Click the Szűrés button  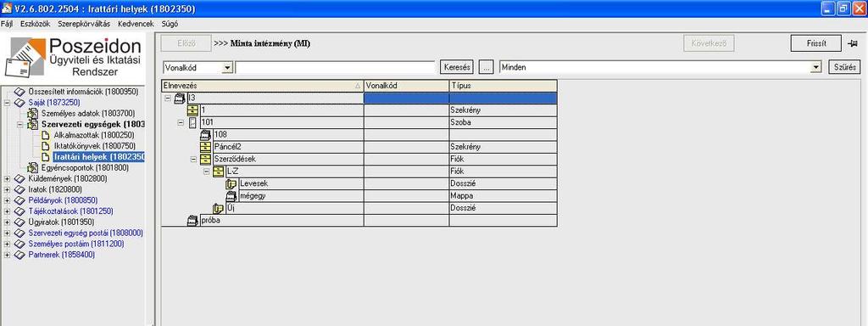click(x=845, y=67)
